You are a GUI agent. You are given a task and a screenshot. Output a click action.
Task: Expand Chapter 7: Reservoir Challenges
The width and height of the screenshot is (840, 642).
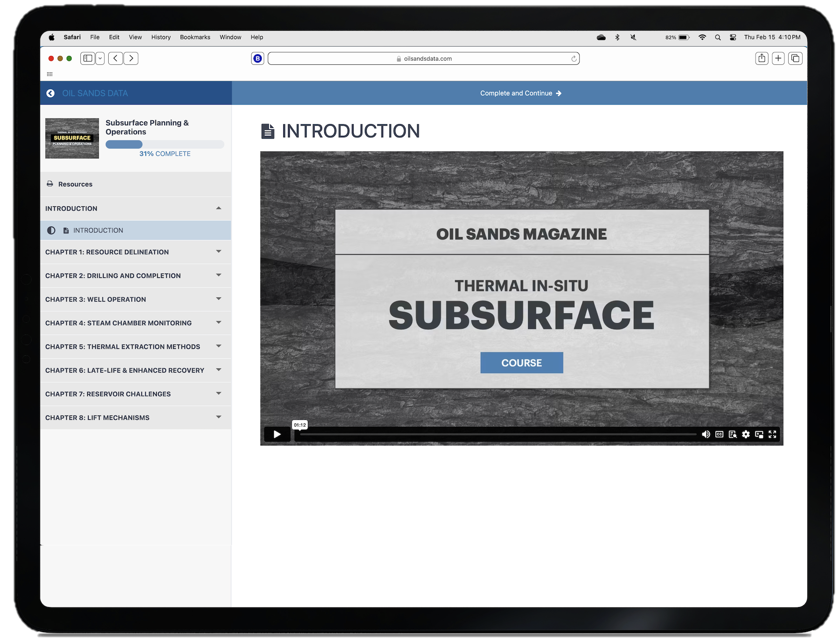coord(218,394)
